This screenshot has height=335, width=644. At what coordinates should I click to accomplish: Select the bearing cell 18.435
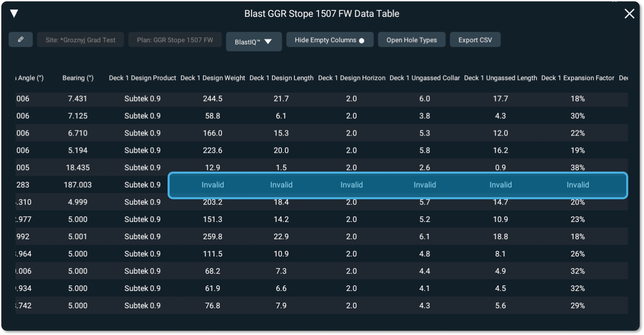[78, 167]
